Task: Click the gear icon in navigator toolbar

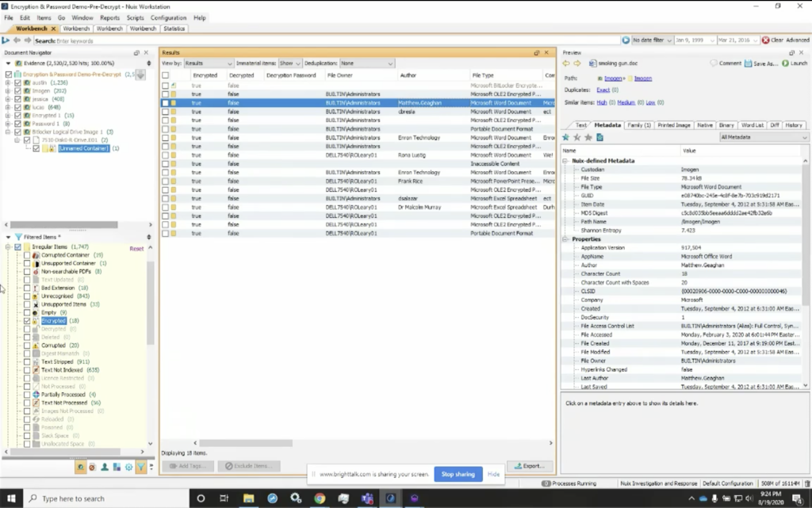Action: (x=129, y=467)
